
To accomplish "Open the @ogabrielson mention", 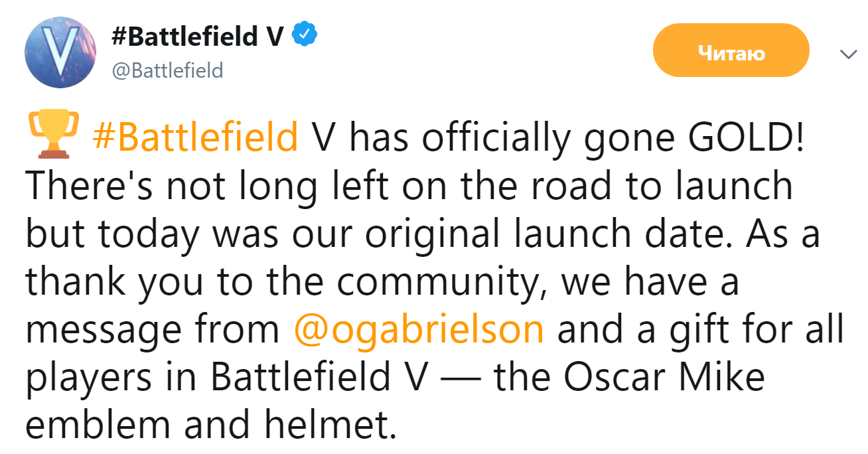I will [419, 330].
